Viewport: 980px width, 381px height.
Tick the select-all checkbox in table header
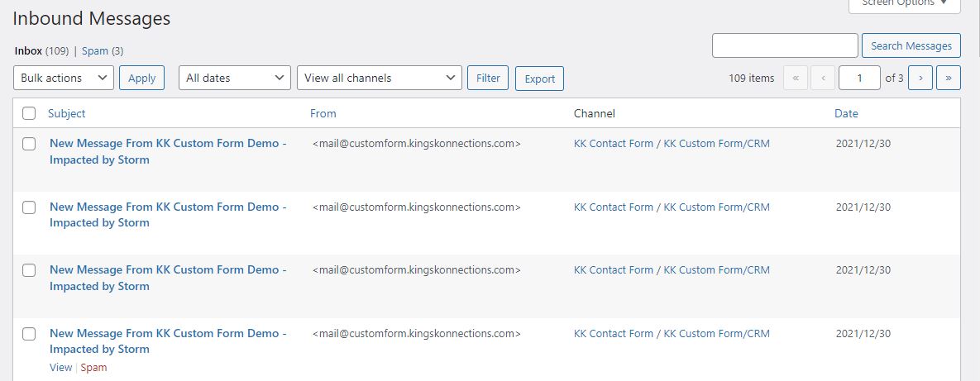click(29, 113)
